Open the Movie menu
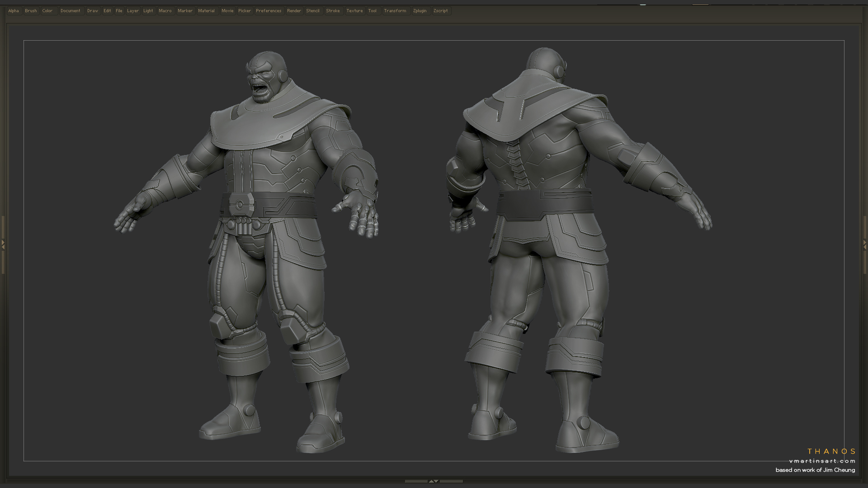Image resolution: width=868 pixels, height=488 pixels. click(x=227, y=11)
